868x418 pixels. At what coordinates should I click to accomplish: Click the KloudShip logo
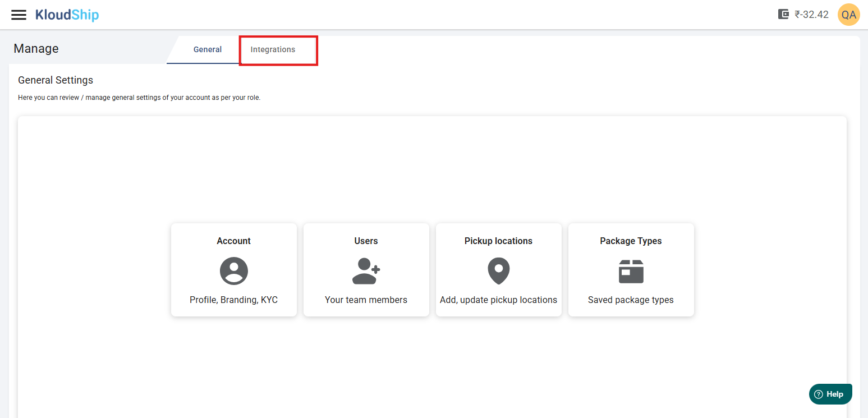[x=67, y=15]
